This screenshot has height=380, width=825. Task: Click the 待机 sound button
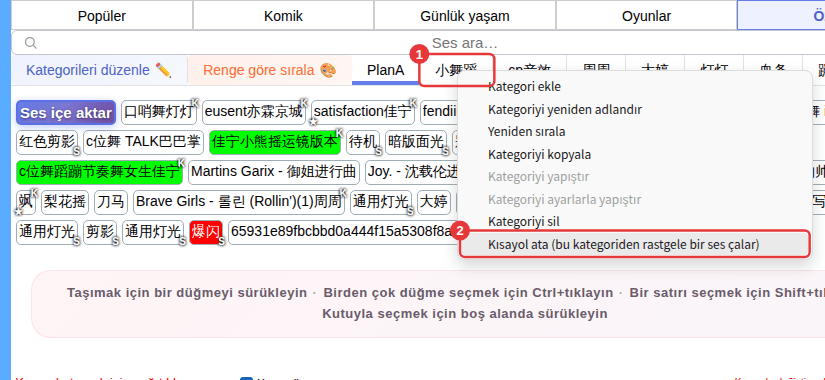(363, 142)
